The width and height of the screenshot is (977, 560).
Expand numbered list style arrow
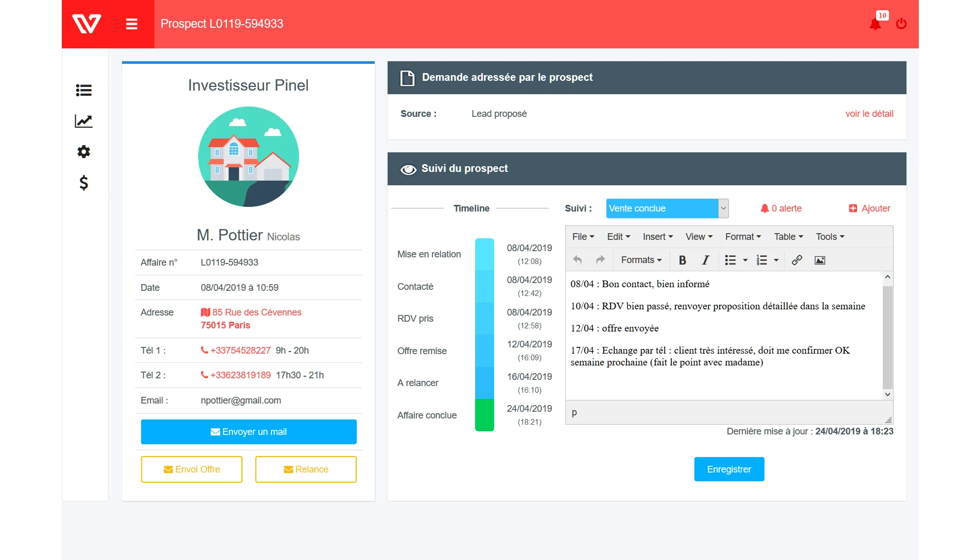[x=776, y=260]
